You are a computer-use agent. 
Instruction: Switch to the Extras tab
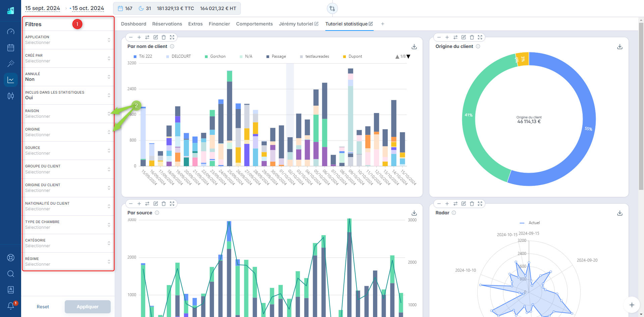pos(195,24)
